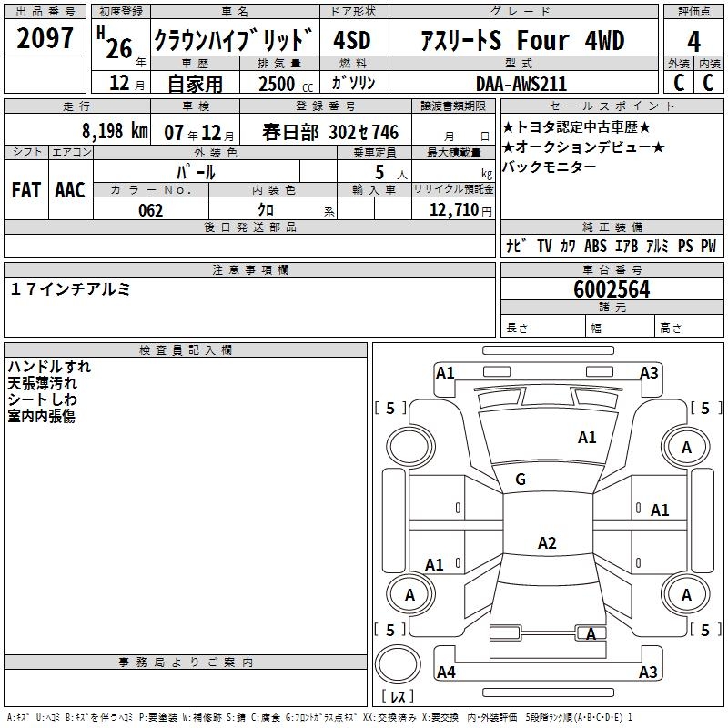Select the A2 damage mark on the diagram

(x=546, y=543)
